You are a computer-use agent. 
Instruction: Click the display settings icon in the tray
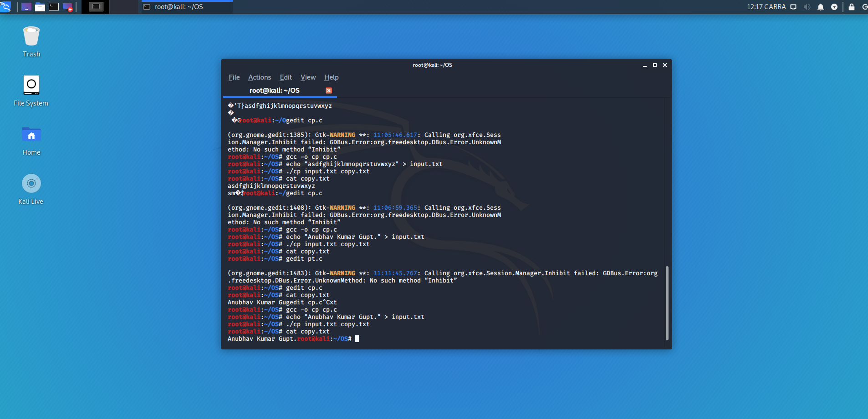(x=793, y=7)
